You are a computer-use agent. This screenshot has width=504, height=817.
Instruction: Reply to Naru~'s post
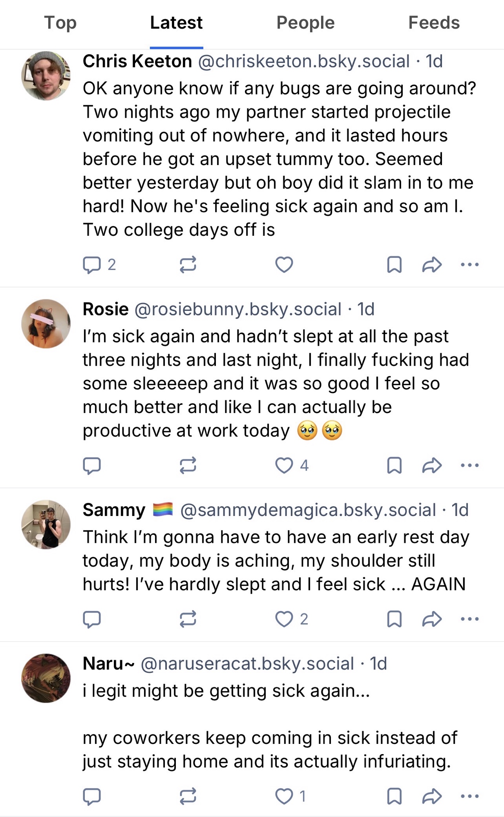92,796
